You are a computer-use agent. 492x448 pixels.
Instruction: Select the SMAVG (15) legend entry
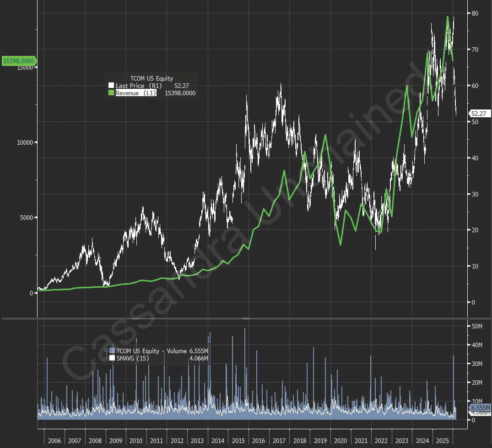(132, 358)
